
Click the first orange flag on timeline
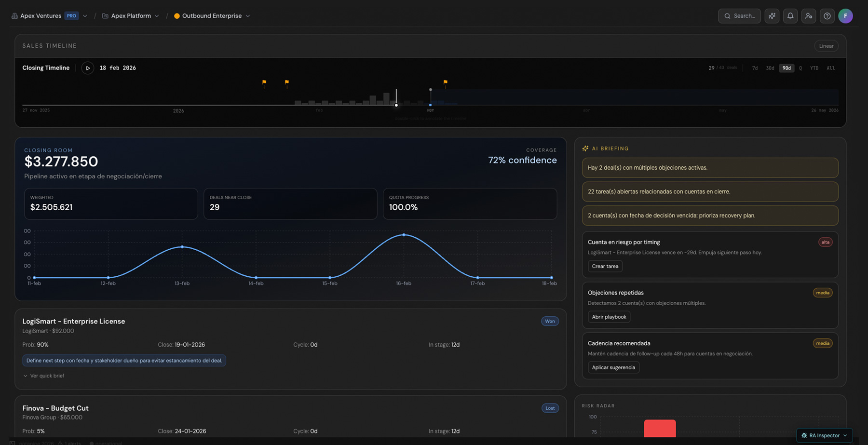click(264, 83)
